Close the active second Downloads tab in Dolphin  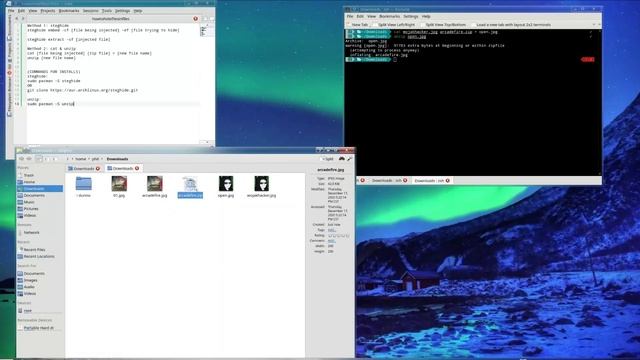pos(137,168)
